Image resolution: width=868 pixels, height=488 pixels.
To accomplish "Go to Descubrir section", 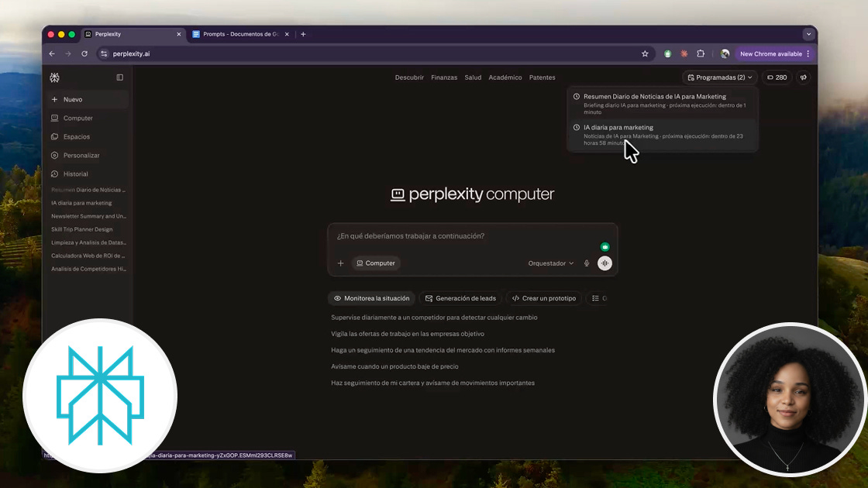I will tap(409, 77).
